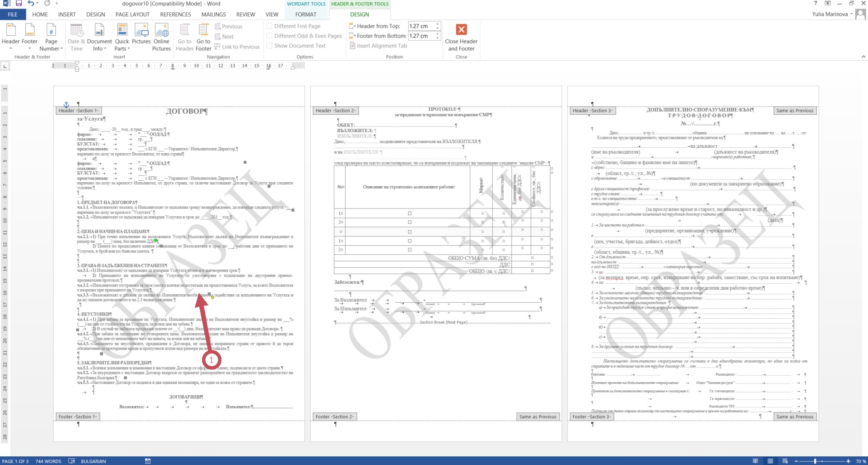Click the Redo/Repeat icon

point(47,3)
